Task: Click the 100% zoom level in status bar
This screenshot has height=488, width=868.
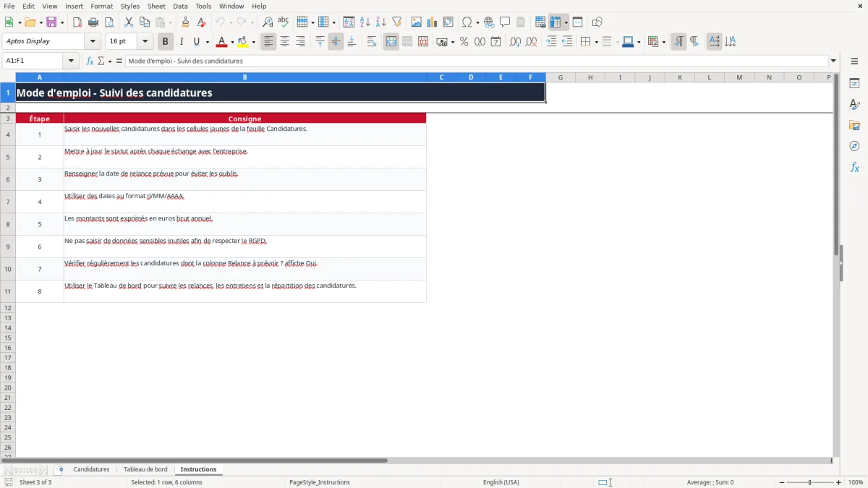Action: [856, 482]
